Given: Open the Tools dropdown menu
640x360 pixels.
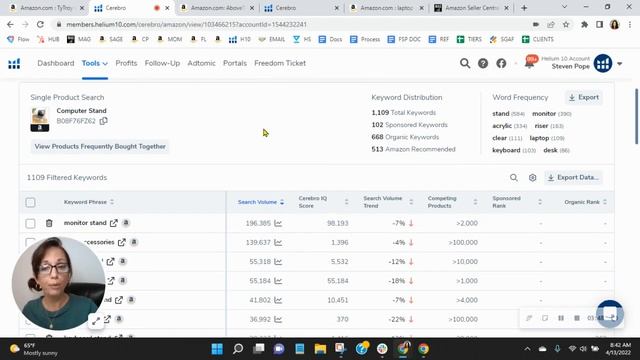Looking at the screenshot, I should 94,63.
